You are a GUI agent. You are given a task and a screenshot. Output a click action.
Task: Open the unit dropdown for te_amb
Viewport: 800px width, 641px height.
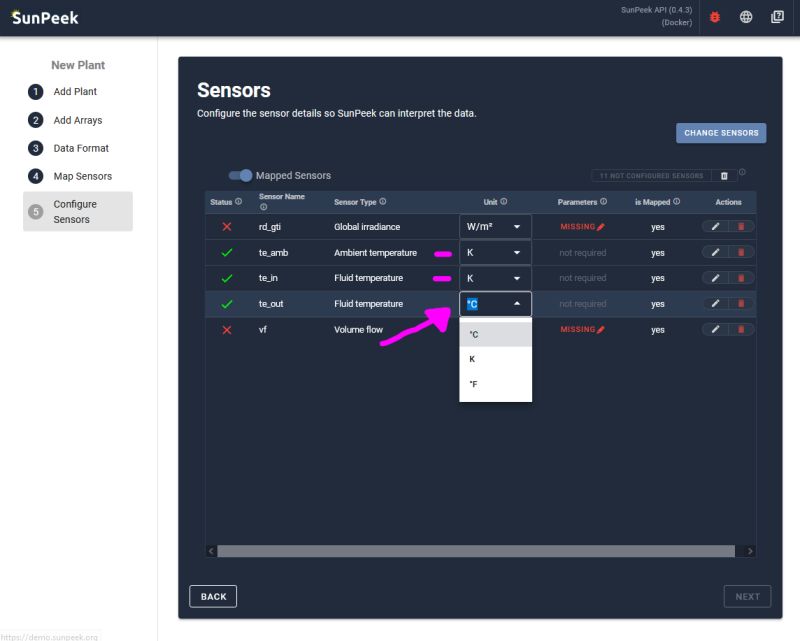[495, 252]
